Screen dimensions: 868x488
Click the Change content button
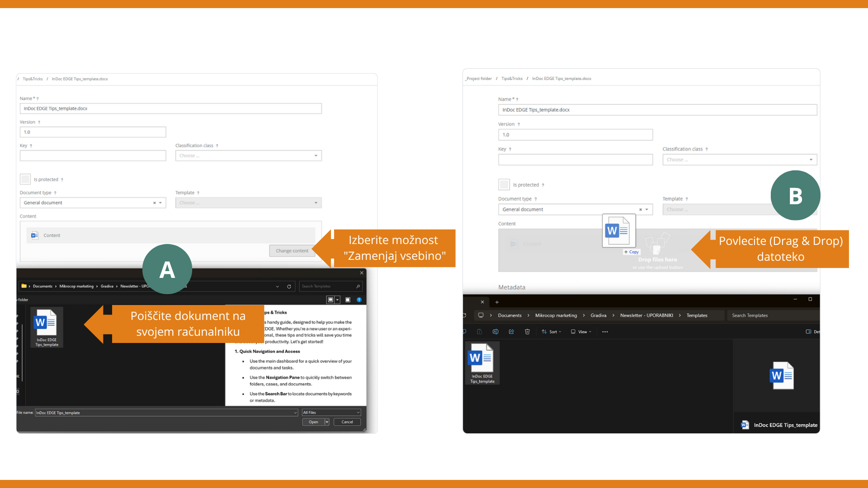pos(292,251)
